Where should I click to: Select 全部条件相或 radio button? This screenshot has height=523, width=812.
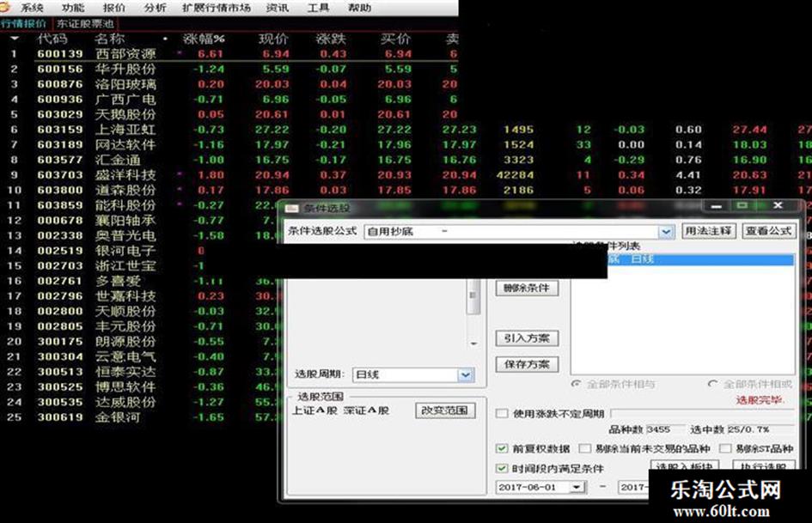coord(712,384)
